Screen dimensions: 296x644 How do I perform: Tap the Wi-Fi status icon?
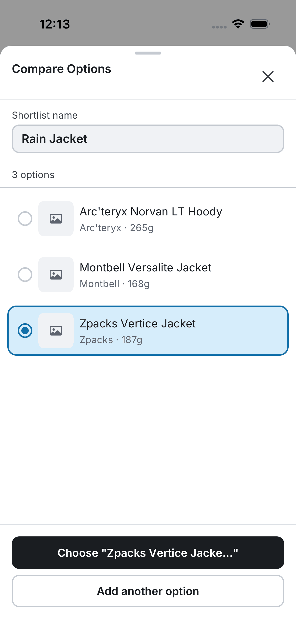point(238,24)
